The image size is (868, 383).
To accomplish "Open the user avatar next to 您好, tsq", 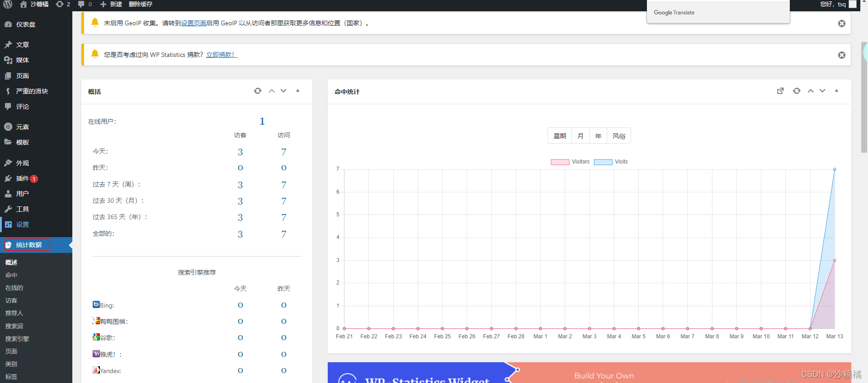I will (x=853, y=4).
